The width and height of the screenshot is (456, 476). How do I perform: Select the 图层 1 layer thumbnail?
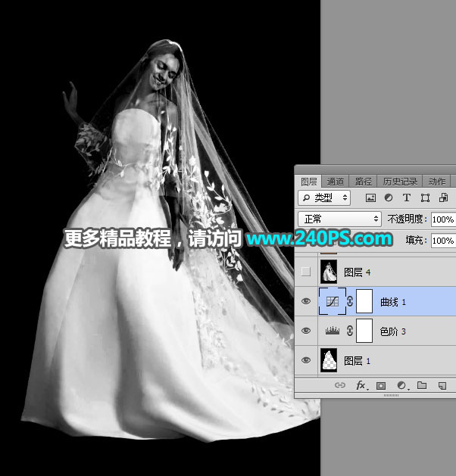point(329,360)
